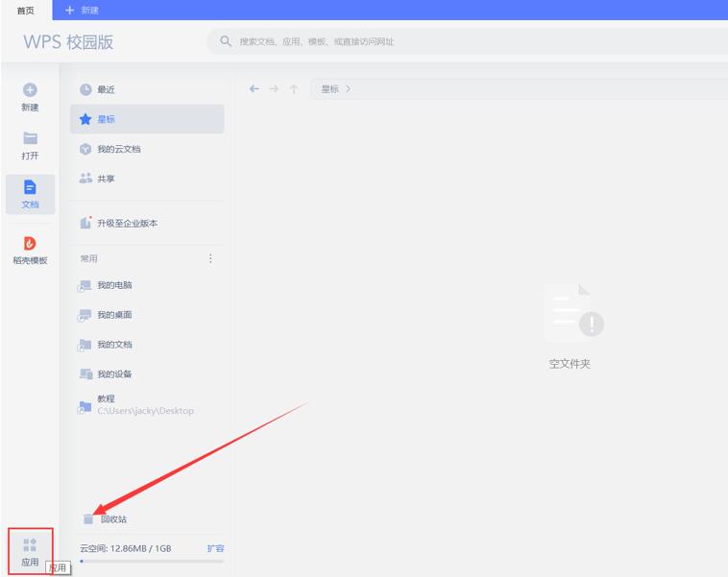Click the 常用 section header
Image resolution: width=728 pixels, height=577 pixels.
pyautogui.click(x=88, y=258)
